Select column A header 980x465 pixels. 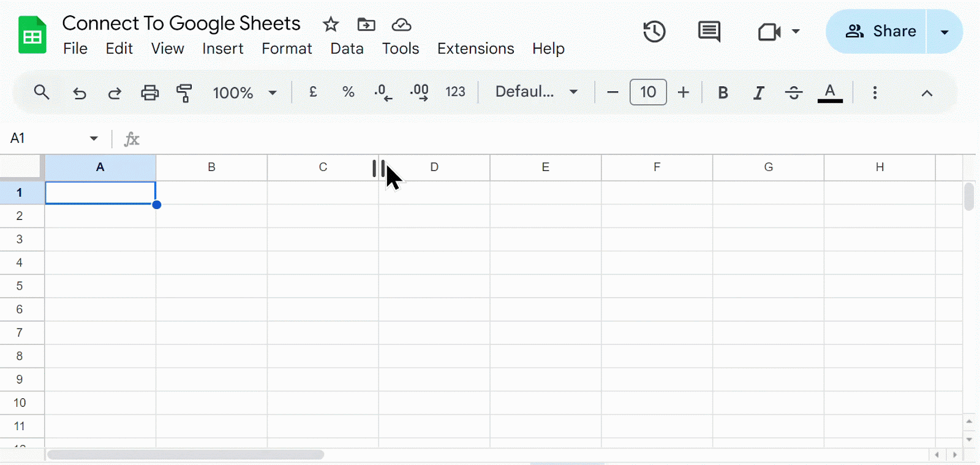[100, 167]
